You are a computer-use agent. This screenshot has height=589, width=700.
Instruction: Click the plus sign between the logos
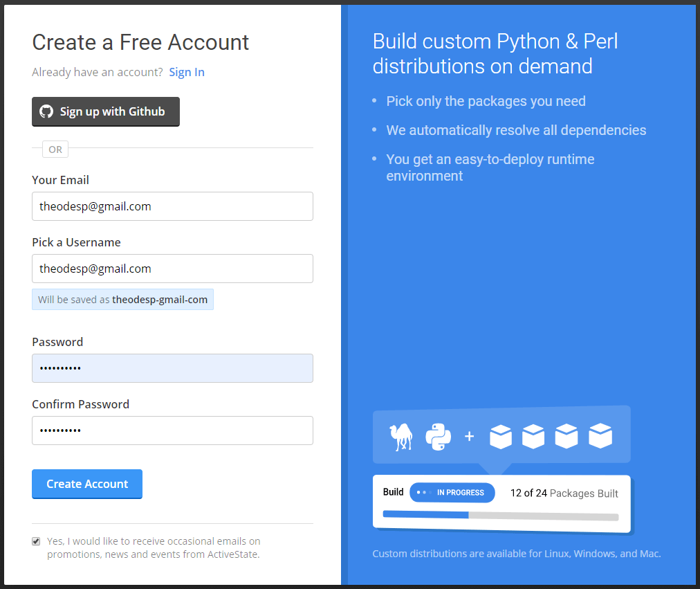point(470,436)
